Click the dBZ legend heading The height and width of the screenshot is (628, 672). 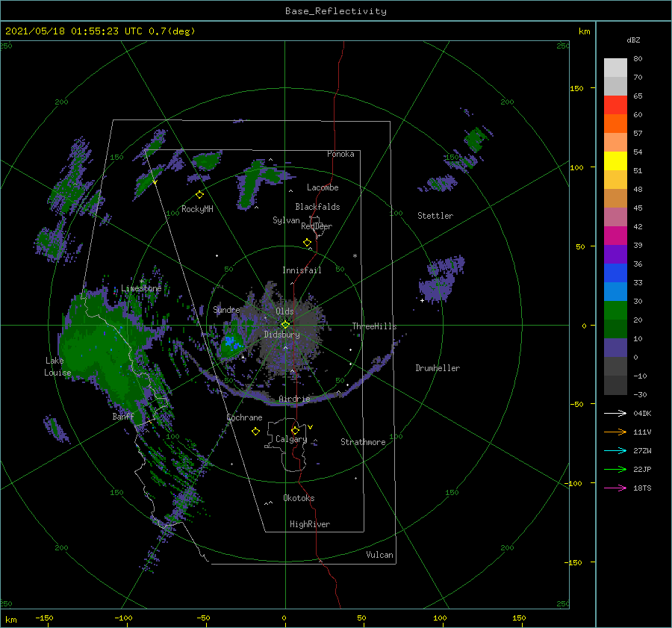tap(633, 40)
